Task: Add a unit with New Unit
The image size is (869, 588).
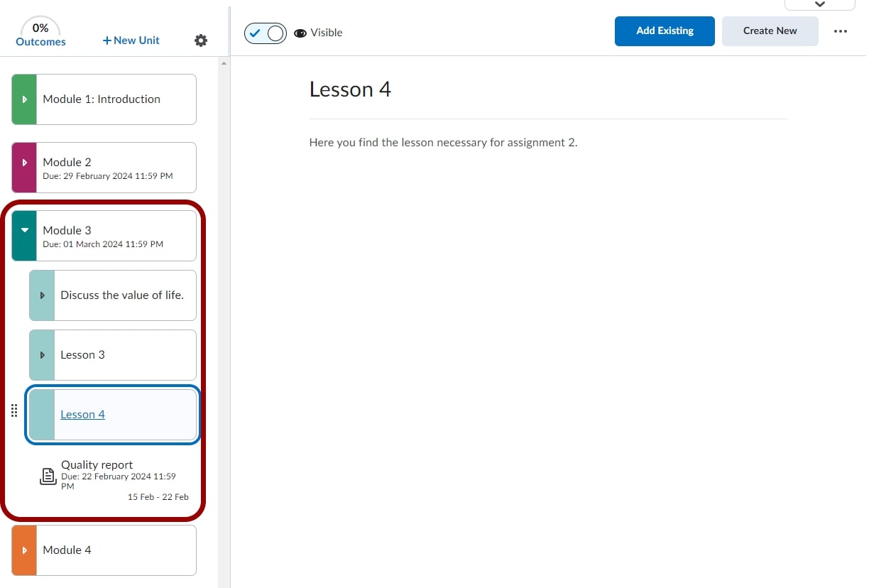Action: (131, 40)
